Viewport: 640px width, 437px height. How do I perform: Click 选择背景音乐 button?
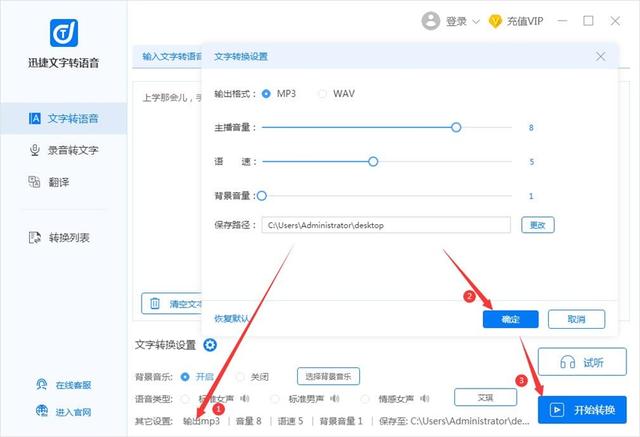[329, 376]
